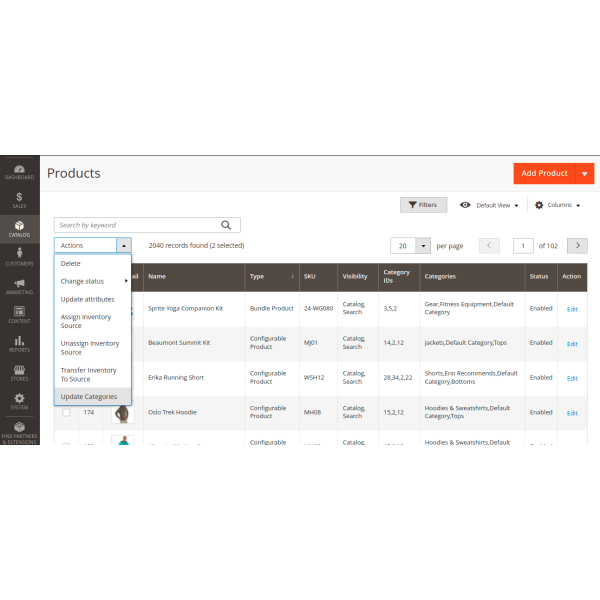This screenshot has height=600, width=600.
Task: Expand the Add Product arrow dropdown
Action: click(x=585, y=173)
